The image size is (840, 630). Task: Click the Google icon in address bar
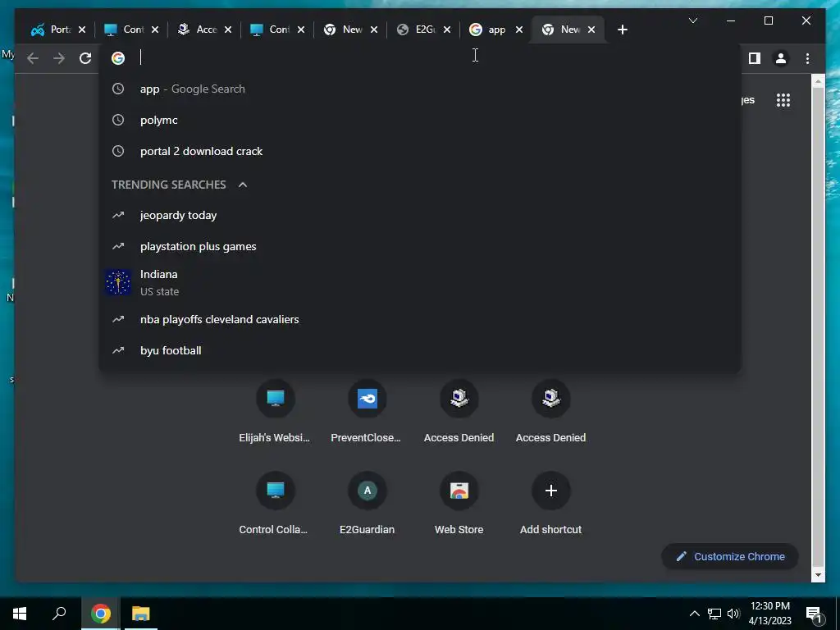tap(118, 58)
